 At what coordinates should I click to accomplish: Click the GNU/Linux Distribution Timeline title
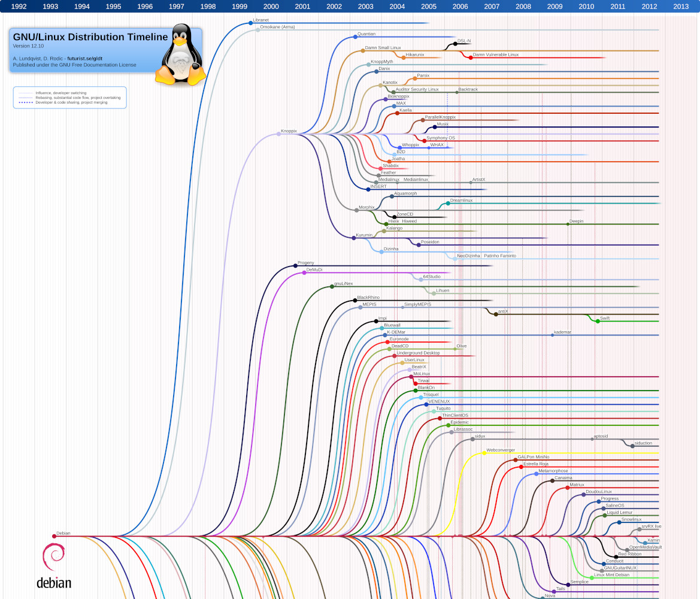[x=90, y=37]
